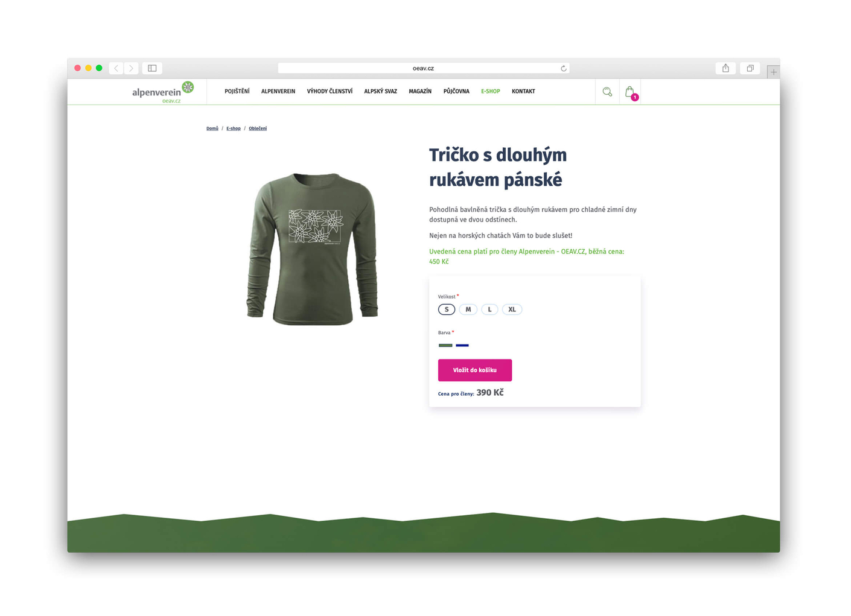851x616 pixels.
Task: Go back with browser back arrow
Action: coord(116,68)
